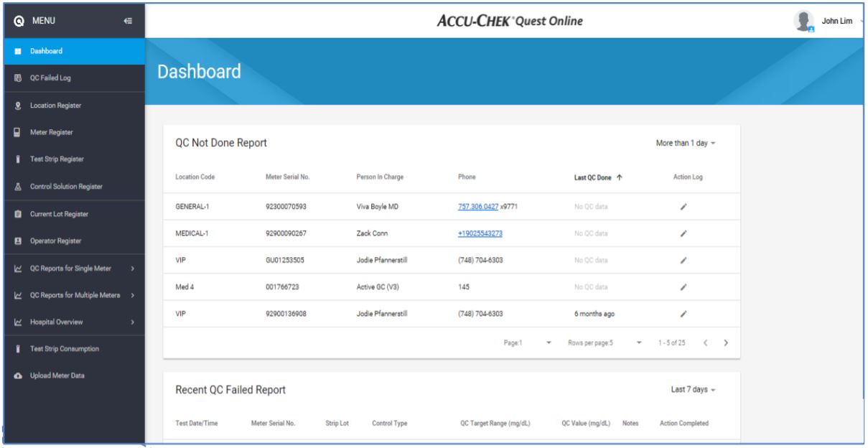Click the Operator Register person icon
Image resolution: width=868 pixels, height=448 pixels.
pyautogui.click(x=17, y=241)
